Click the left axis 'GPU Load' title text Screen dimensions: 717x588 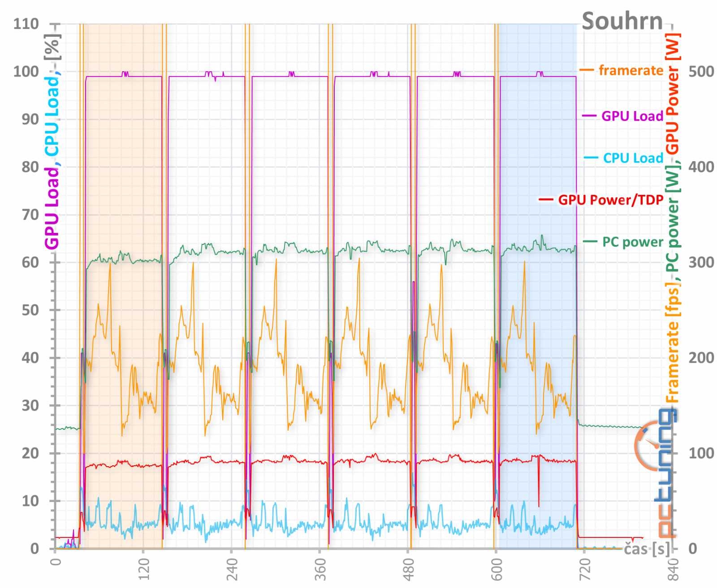(x=52, y=208)
